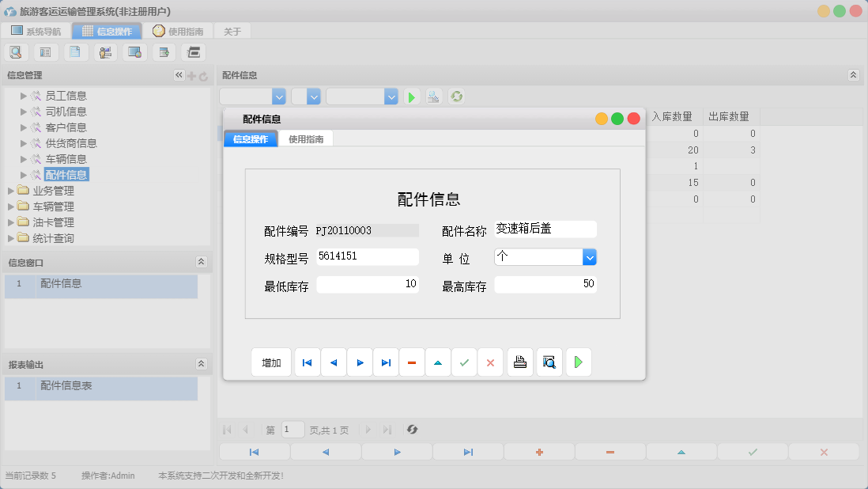Click the green run arrow next to dropdowns
Image resolution: width=868 pixels, height=489 pixels.
(x=410, y=96)
